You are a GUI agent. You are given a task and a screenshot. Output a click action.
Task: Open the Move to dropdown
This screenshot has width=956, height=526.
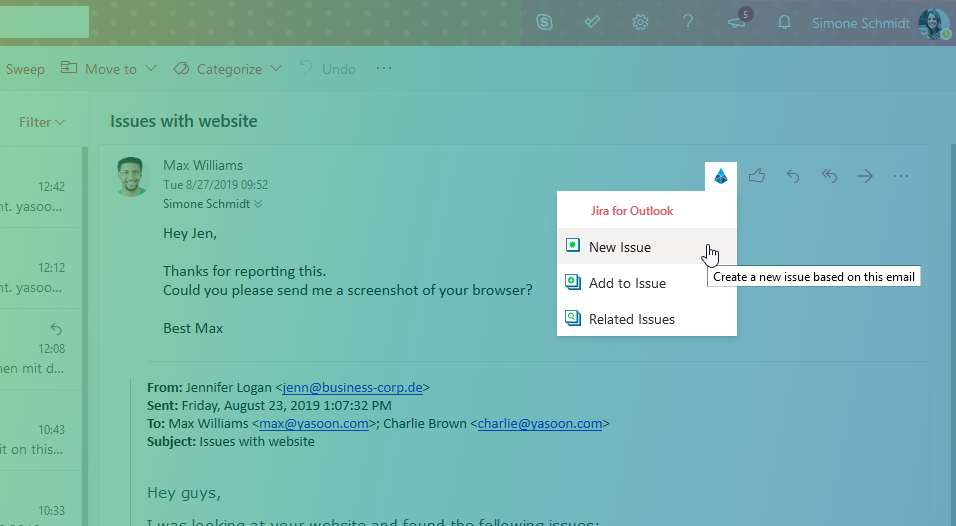pos(109,69)
